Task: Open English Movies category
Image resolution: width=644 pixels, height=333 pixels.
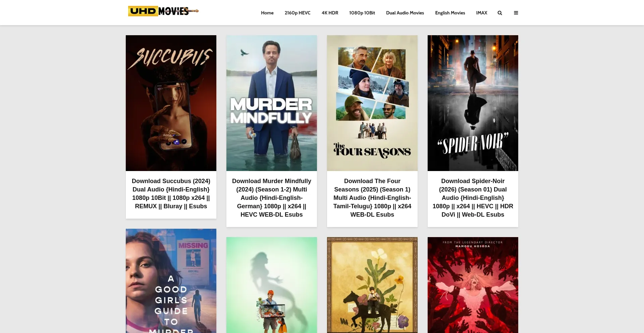Action: click(450, 13)
